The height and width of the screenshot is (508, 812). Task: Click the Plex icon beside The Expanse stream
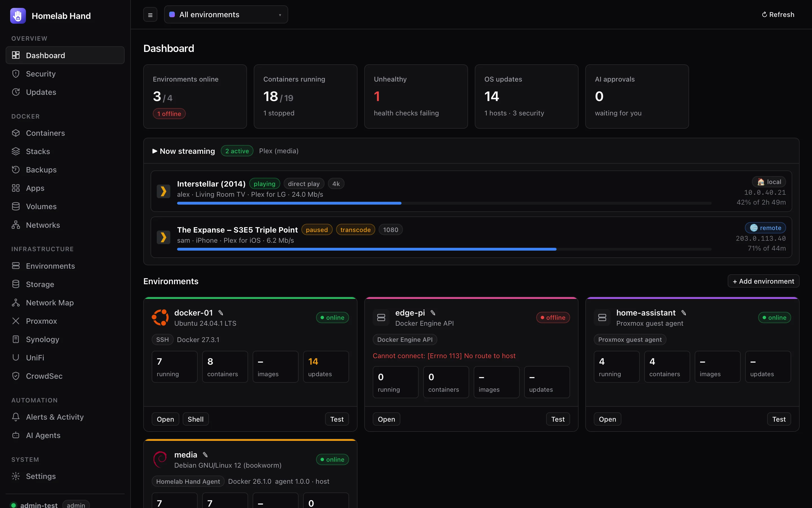164,237
